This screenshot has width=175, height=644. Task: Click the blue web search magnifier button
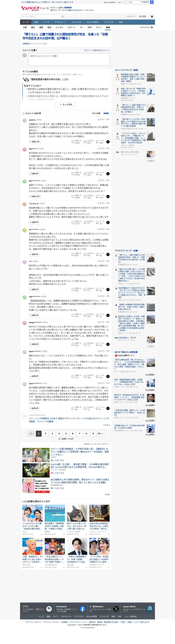[152, 2]
